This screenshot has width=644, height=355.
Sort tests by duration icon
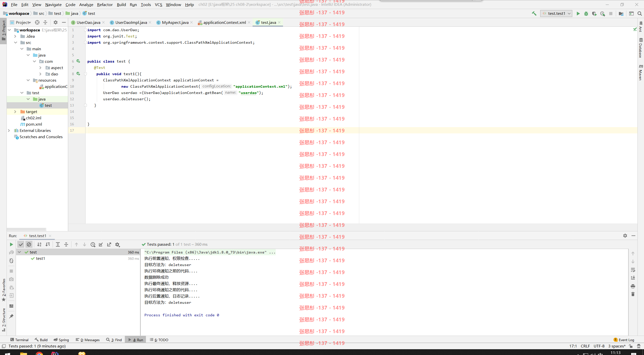click(48, 244)
